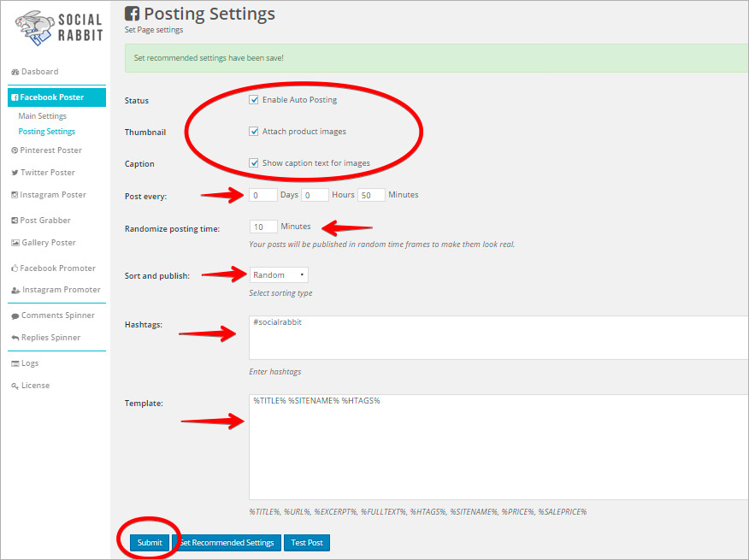
Task: Open the Sort and publish dropdown
Action: coord(279,275)
